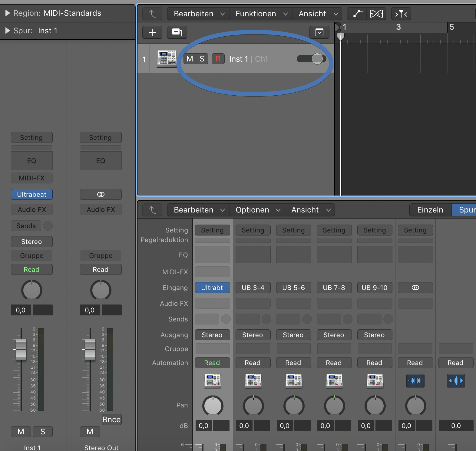The image size is (476, 451).
Task: Click the UB 5-6 channel drum machine icon
Action: pyautogui.click(x=294, y=381)
